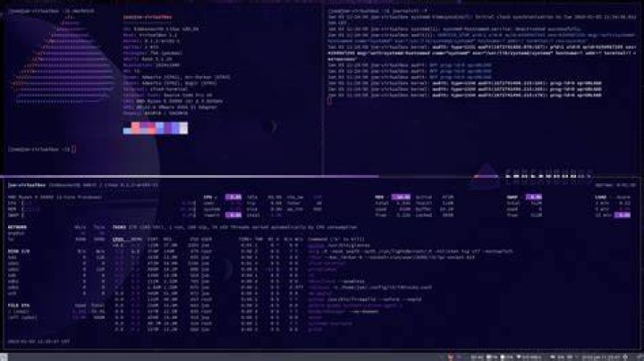Click the date-time stamp at glances bottom-left

point(38,341)
